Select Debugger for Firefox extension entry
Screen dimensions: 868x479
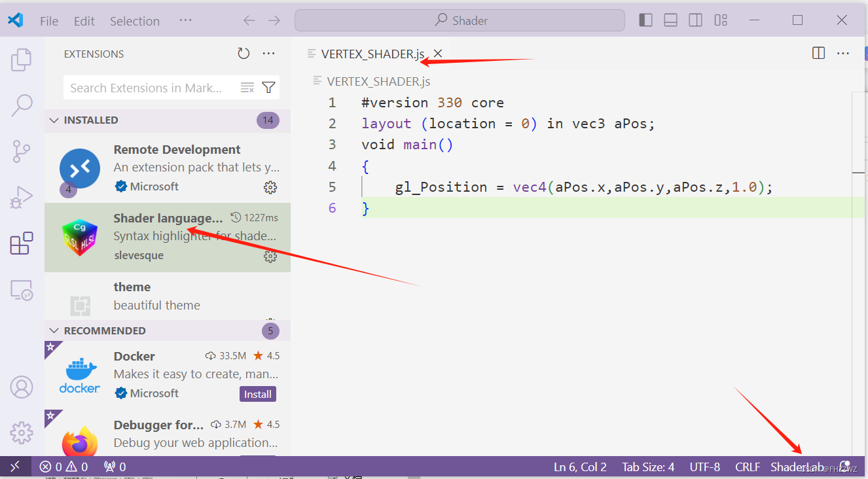click(167, 433)
